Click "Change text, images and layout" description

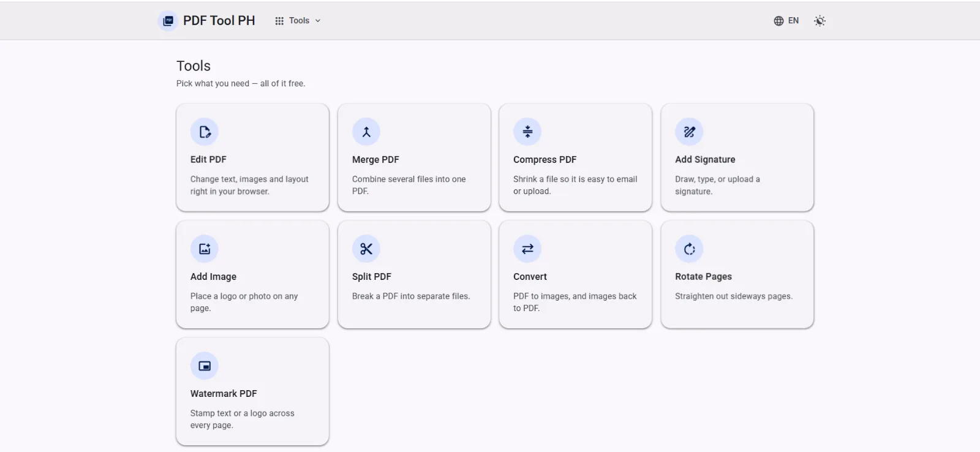click(x=249, y=185)
